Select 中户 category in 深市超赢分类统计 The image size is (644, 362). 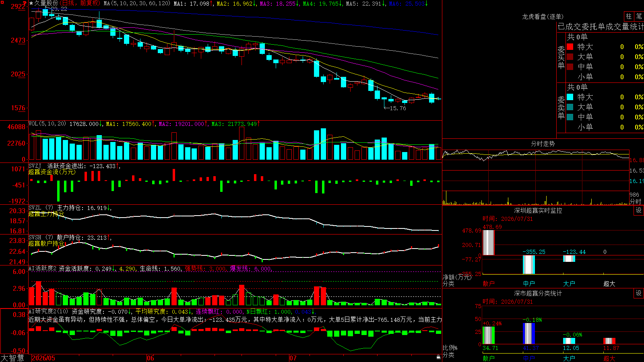(x=529, y=358)
